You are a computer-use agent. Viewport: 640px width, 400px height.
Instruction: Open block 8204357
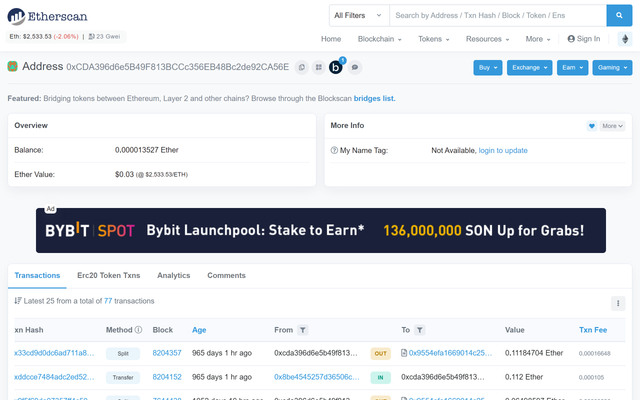click(x=167, y=353)
